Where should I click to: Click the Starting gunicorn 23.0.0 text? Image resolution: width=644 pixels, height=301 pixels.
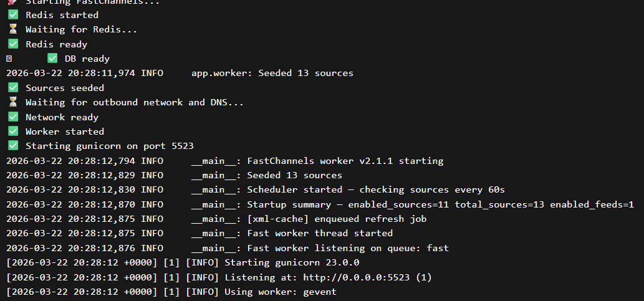pyautogui.click(x=291, y=262)
